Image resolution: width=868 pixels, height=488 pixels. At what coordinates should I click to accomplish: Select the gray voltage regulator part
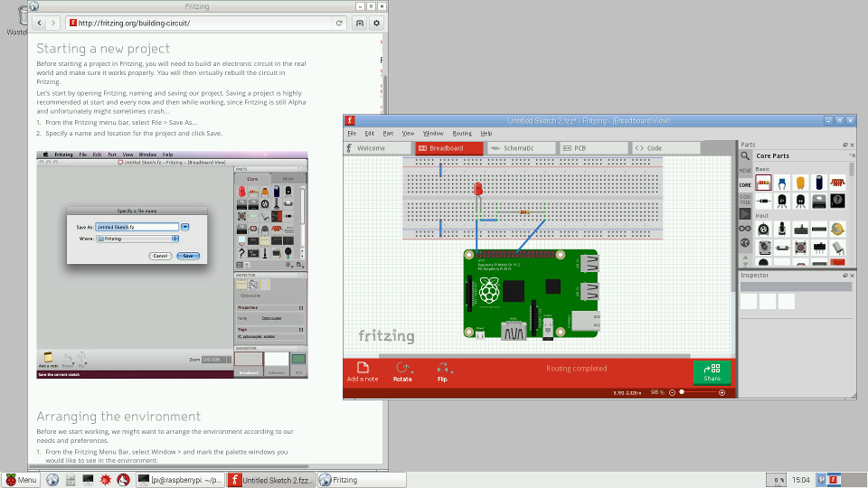click(819, 201)
